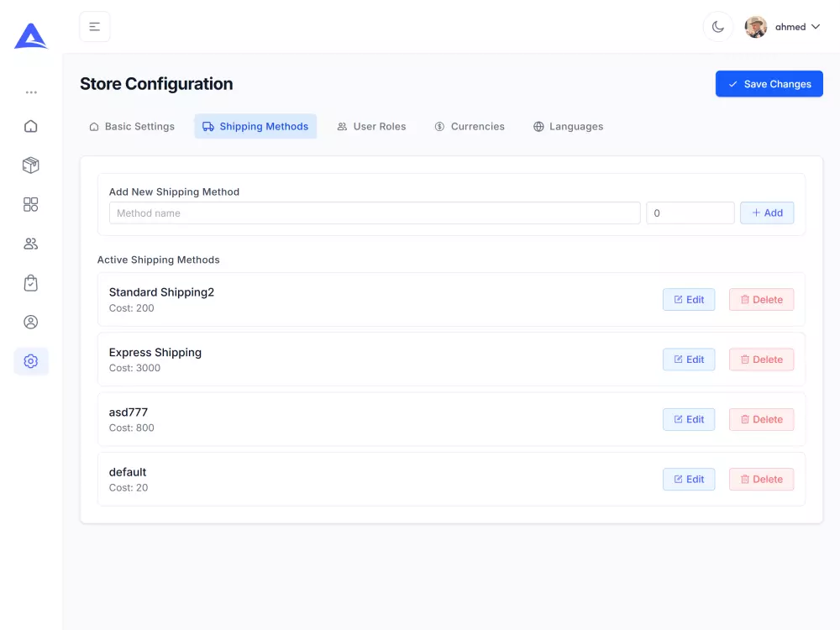Screen dimensions: 840x630
Task: Delete the asd777 shipping method
Action: 761,419
